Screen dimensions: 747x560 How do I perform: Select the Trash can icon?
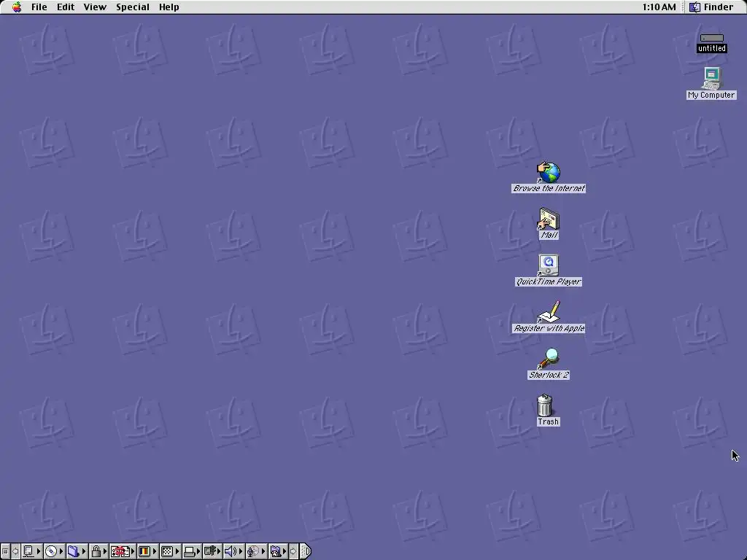coord(544,405)
